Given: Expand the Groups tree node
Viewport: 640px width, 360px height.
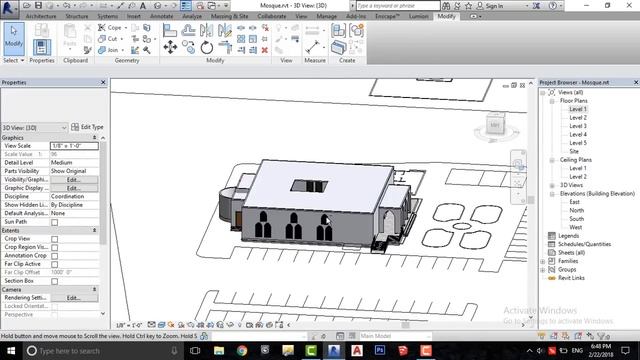Looking at the screenshot, I should click(x=543, y=270).
